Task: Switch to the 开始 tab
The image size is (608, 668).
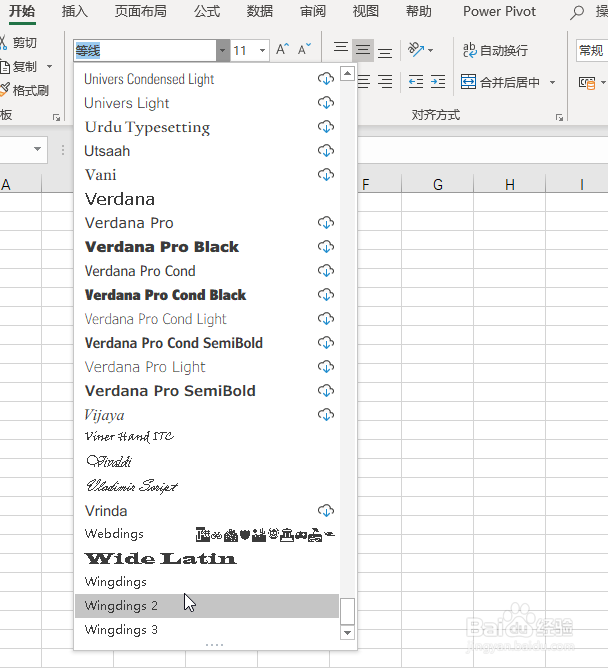Action: point(22,12)
